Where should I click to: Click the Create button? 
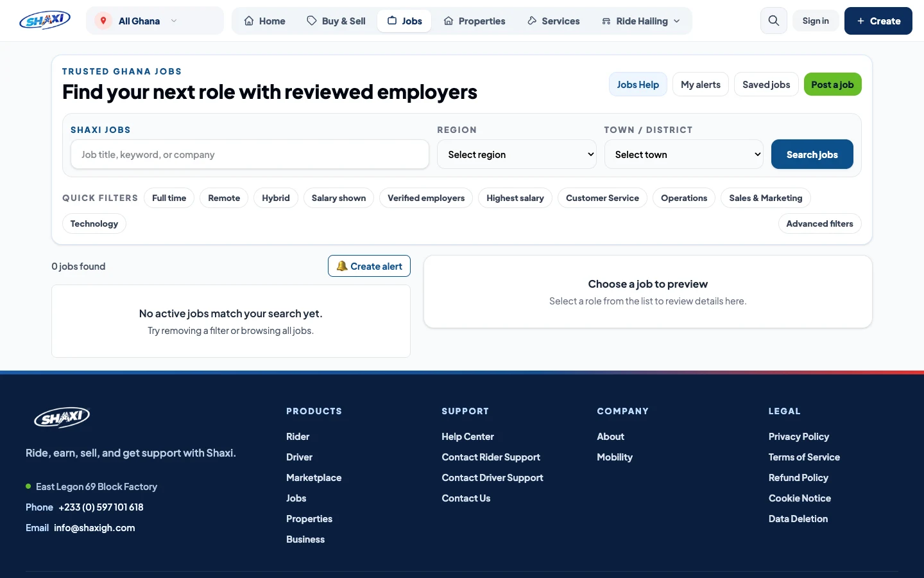878,21
